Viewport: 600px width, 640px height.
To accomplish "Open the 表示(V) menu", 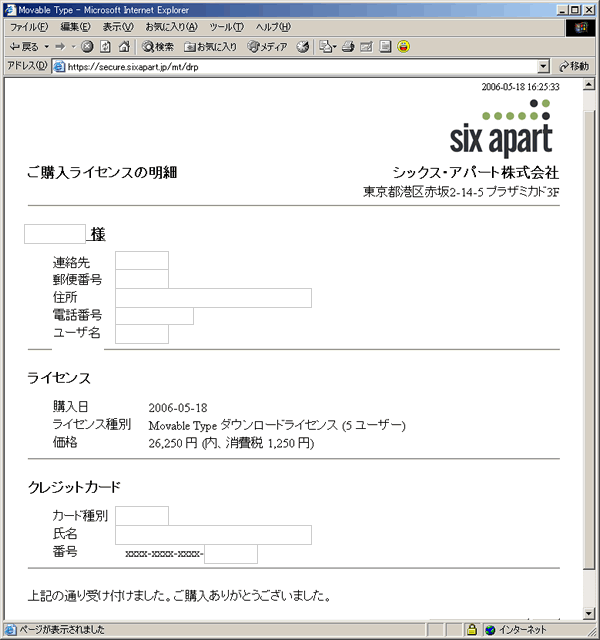I will 118,27.
